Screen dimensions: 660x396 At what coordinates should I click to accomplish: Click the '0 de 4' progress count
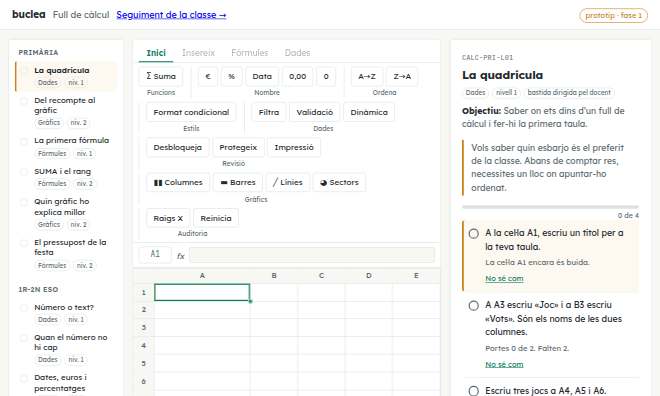click(628, 215)
